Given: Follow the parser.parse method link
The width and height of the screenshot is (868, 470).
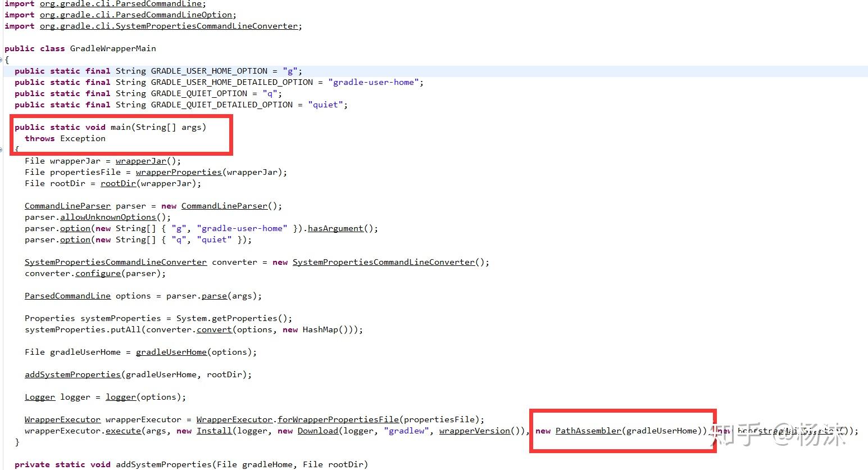Looking at the screenshot, I should pyautogui.click(x=214, y=296).
